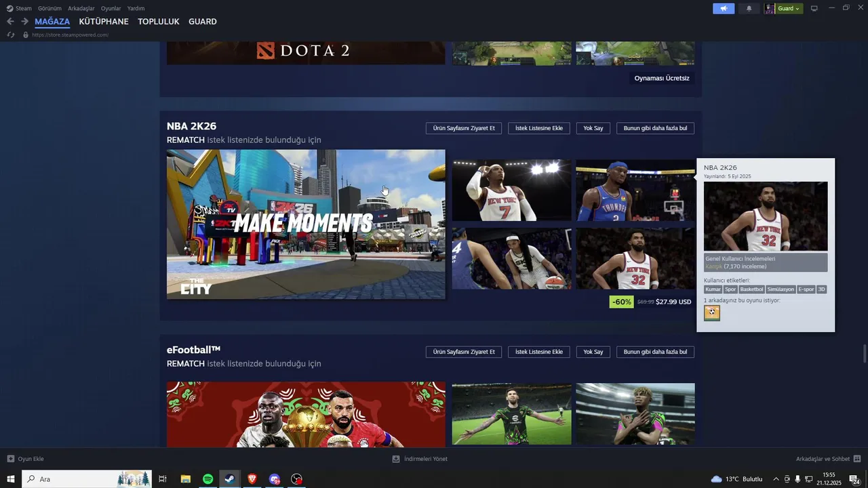Viewport: 868px width, 488px height.
Task: Go forward with the forward arrow
Action: (x=24, y=22)
